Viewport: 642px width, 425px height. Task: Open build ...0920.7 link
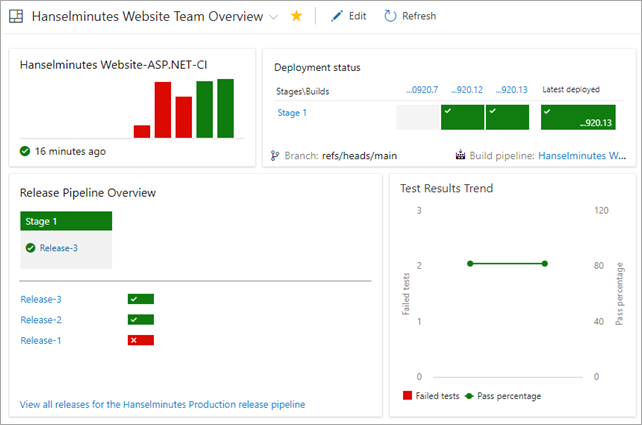(x=422, y=90)
